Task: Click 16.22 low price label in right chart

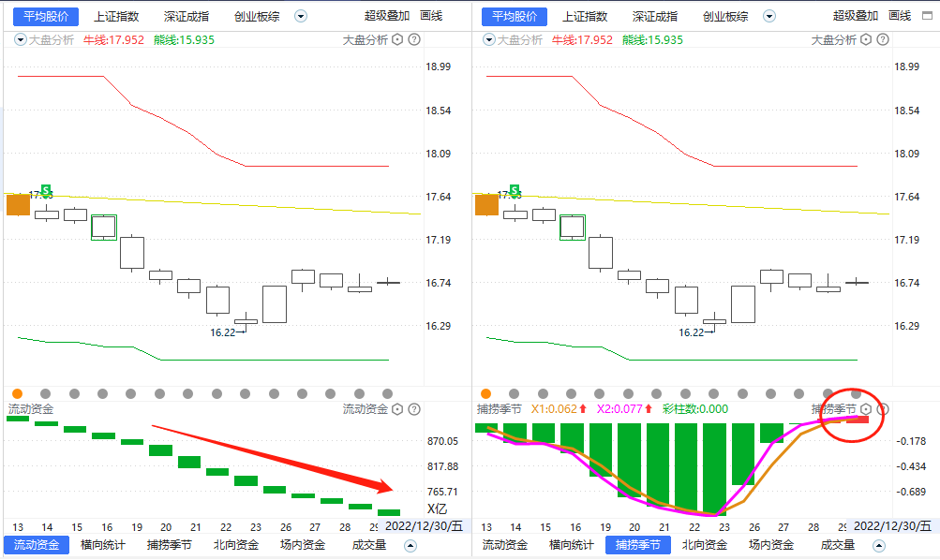Action: click(x=692, y=332)
